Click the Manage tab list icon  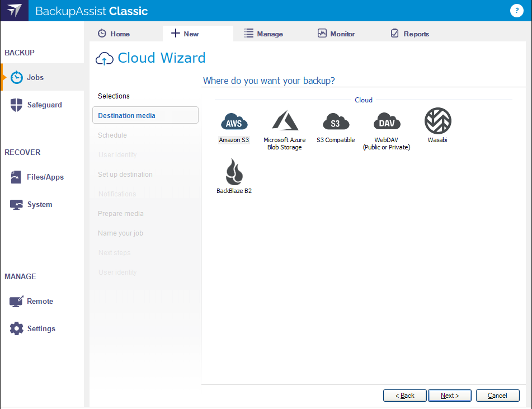click(249, 33)
